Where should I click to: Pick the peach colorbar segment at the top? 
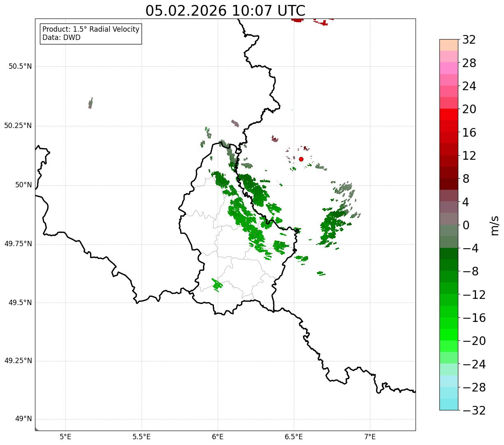(449, 45)
